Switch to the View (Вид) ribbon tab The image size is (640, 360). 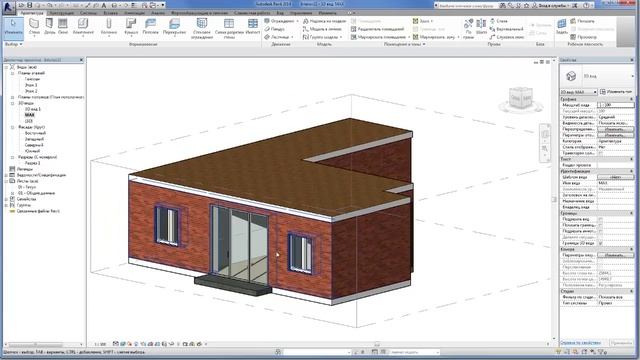click(x=280, y=13)
